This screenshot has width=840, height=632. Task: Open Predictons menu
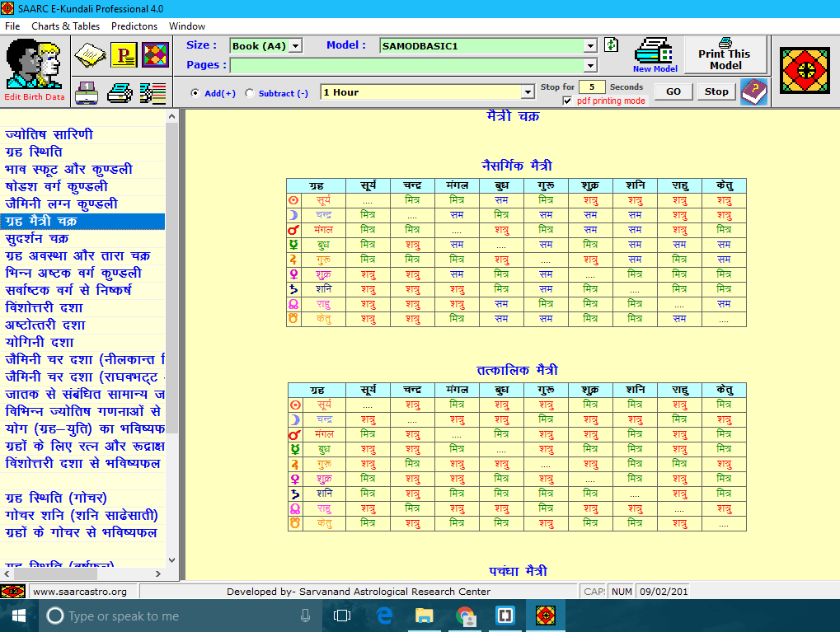[134, 26]
